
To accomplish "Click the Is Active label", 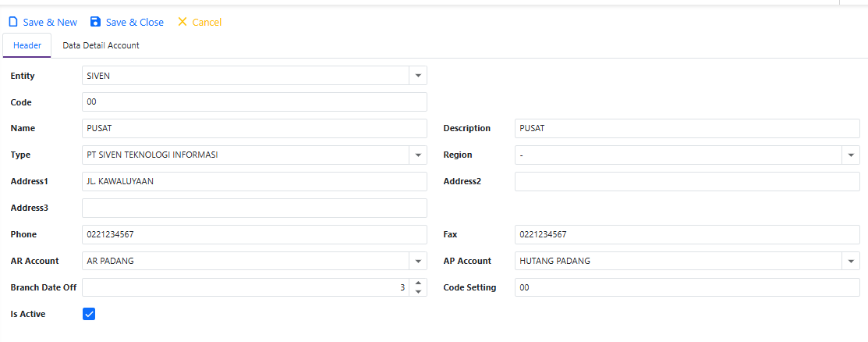I will (27, 315).
